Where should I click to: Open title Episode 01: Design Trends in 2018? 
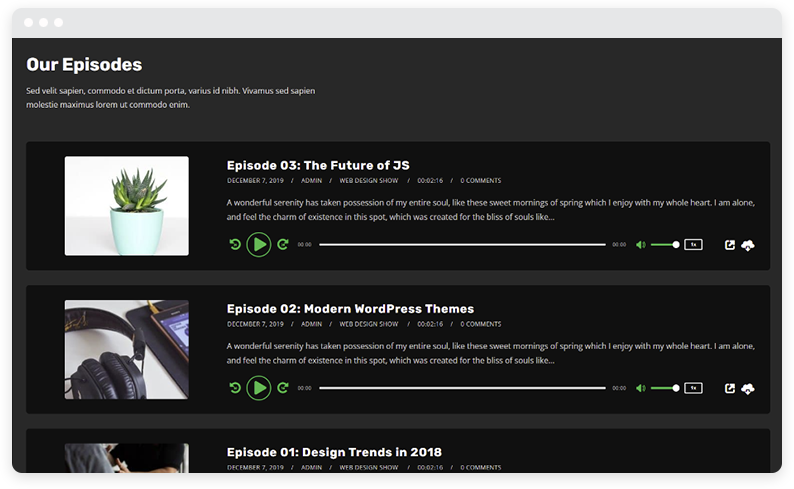point(334,452)
